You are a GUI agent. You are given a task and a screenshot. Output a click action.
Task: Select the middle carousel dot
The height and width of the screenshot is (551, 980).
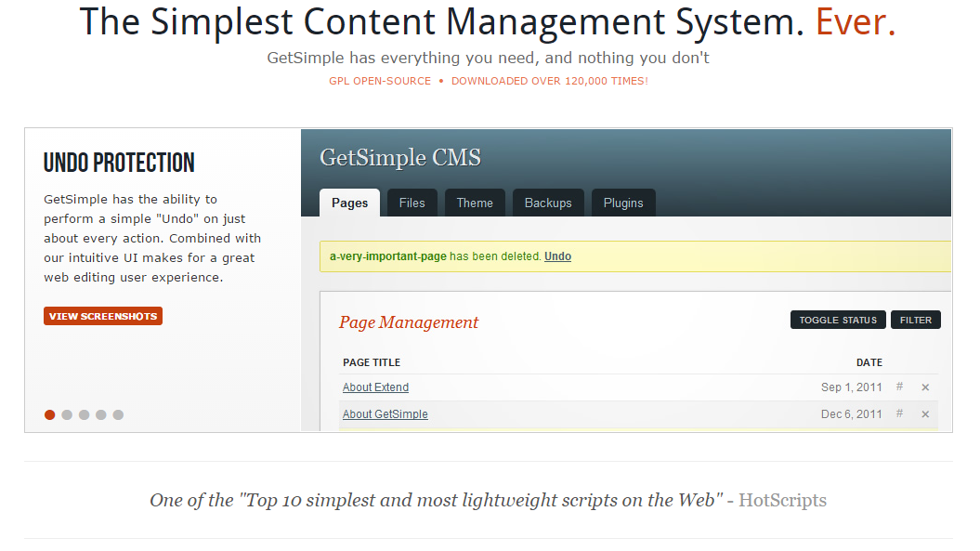84,415
